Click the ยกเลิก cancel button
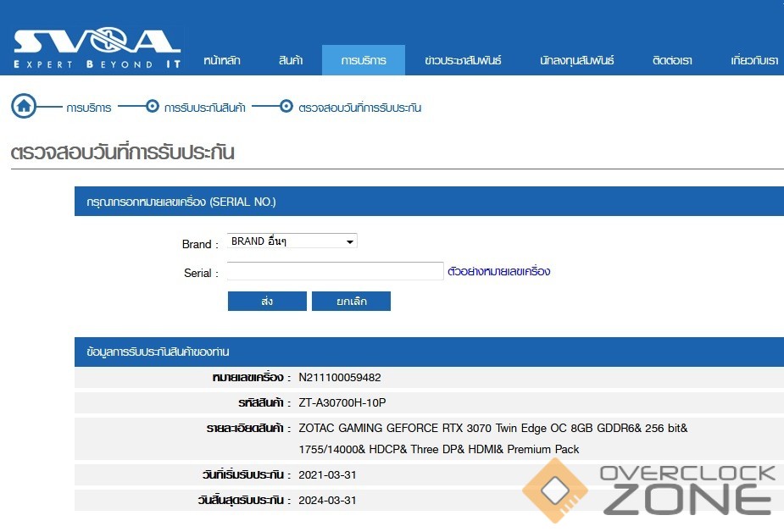Viewport: 784px width, 532px height. coord(351,302)
